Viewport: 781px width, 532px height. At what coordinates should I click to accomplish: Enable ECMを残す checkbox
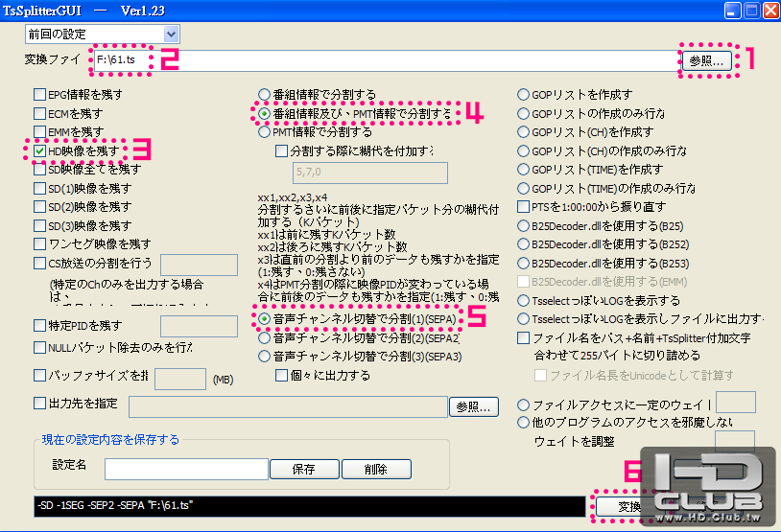coord(40,113)
